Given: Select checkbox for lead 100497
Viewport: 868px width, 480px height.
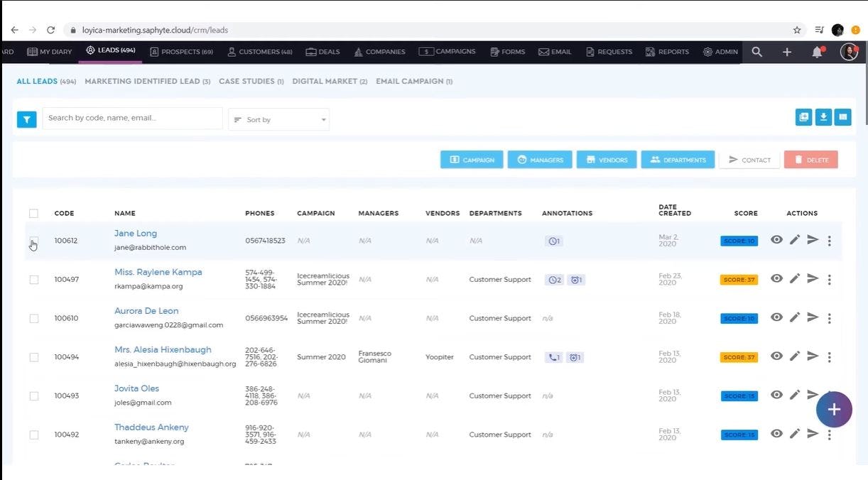Looking at the screenshot, I should [x=33, y=280].
